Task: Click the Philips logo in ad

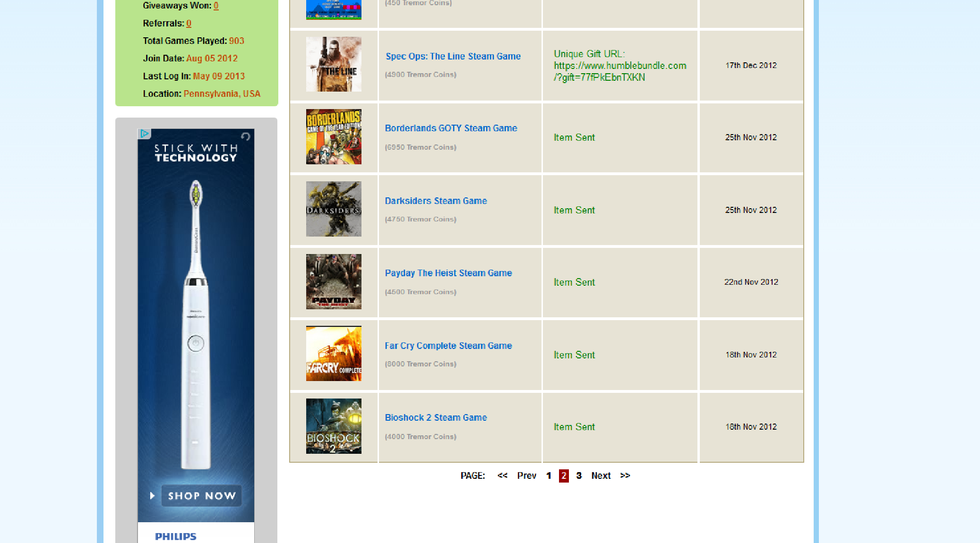Action: (176, 536)
